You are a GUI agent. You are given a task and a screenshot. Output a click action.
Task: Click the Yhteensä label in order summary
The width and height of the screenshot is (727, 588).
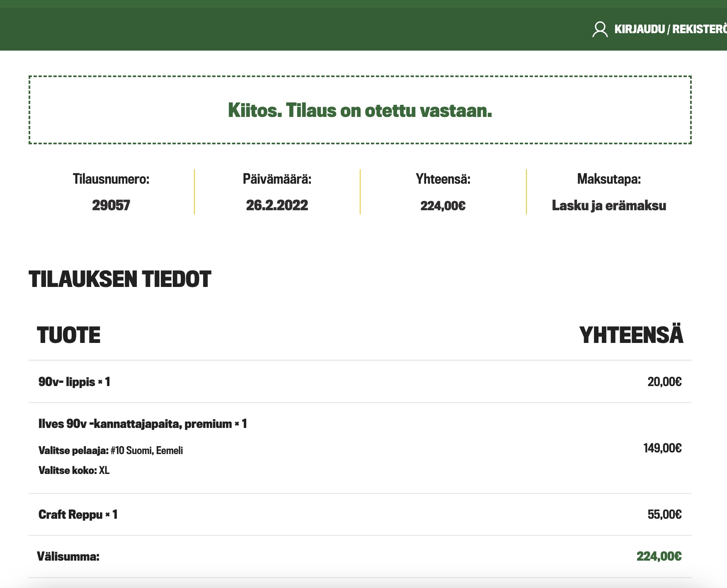(x=443, y=179)
